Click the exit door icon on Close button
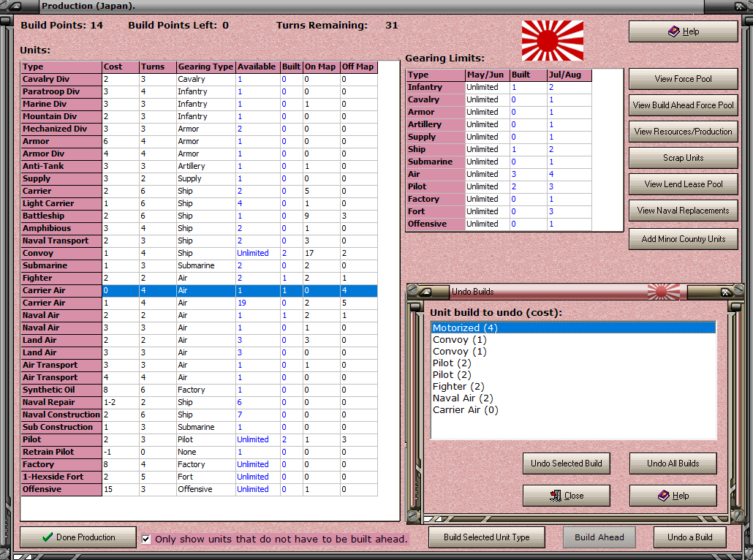 pyautogui.click(x=556, y=496)
